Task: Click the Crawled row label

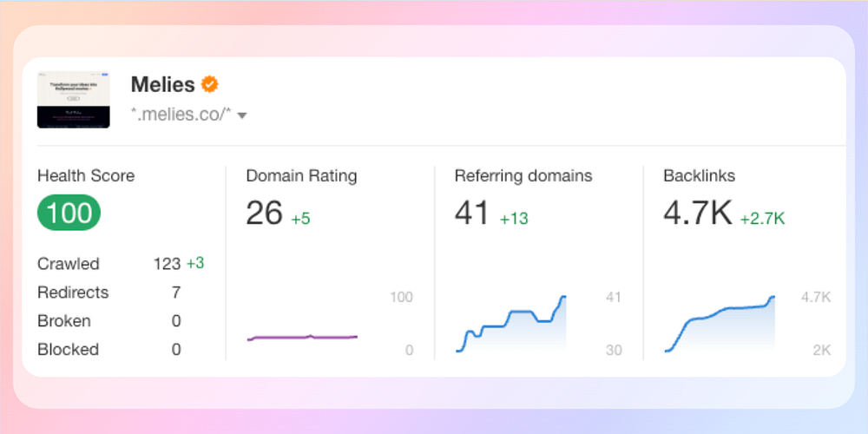Action: click(x=69, y=264)
